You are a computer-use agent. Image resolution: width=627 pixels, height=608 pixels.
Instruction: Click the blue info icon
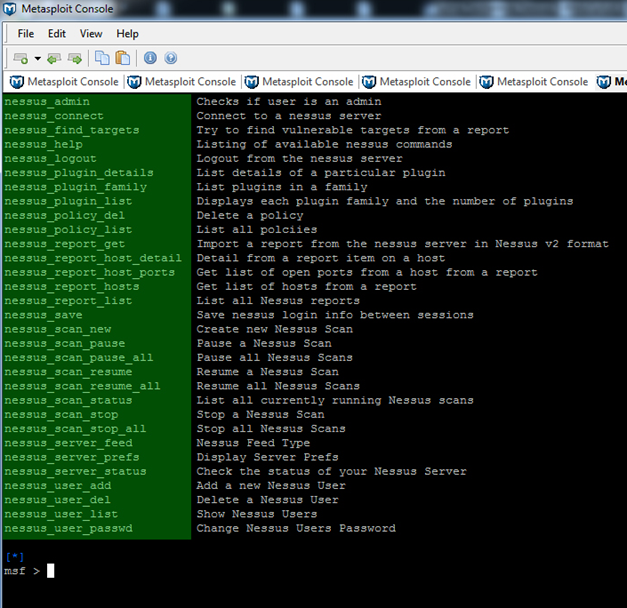coord(150,58)
